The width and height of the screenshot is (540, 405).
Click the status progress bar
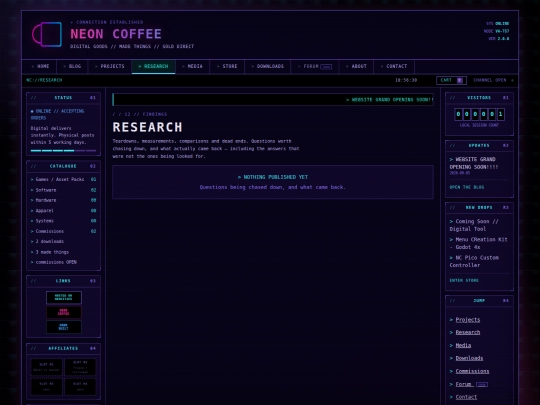63,150
